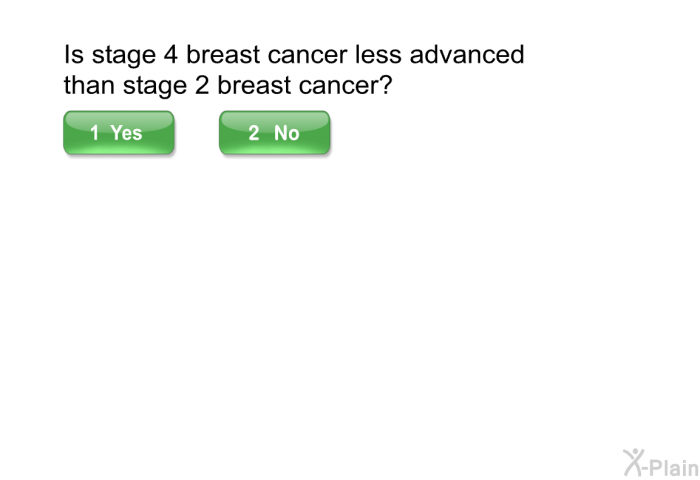
Task: Choose 'No' for the breast cancer quiz
Action: pos(274,132)
